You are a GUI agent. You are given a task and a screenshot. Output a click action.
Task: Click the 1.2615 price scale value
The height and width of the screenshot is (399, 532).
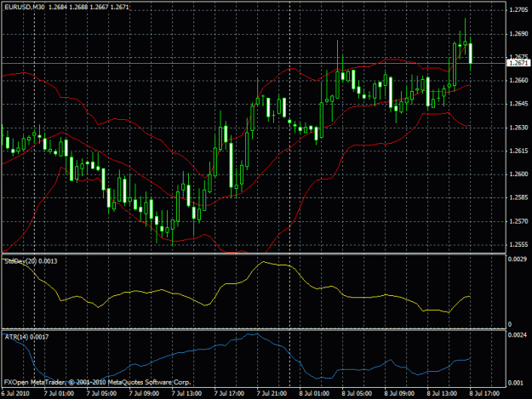point(518,151)
